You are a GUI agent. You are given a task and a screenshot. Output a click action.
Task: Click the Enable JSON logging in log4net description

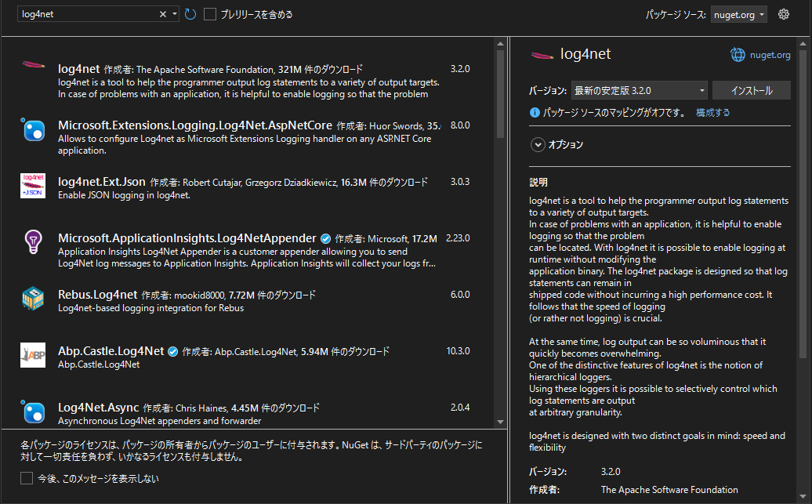click(125, 195)
